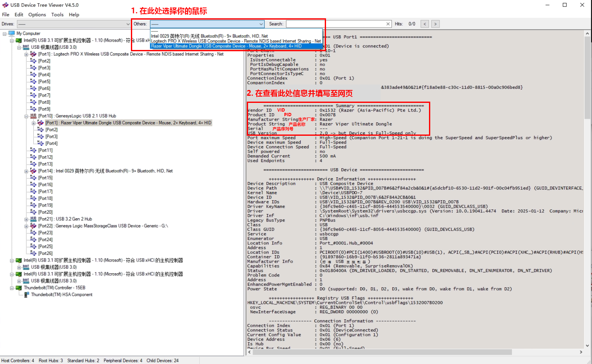This screenshot has height=364, width=592.
Task: Choose Logitech PRO X Wireless in dropdown list
Action: pyautogui.click(x=236, y=41)
